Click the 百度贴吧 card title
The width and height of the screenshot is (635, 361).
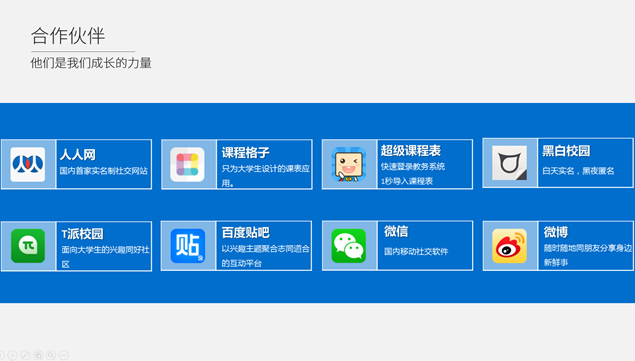[245, 233]
